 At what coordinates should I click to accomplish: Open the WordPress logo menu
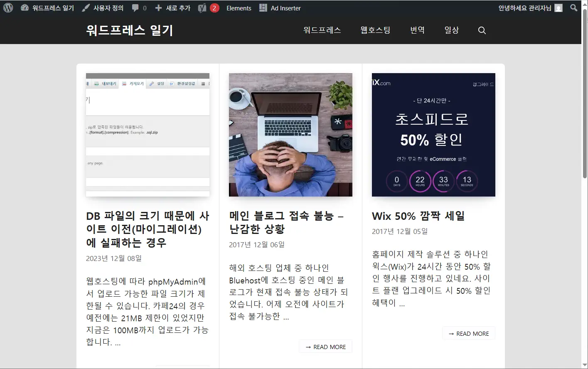(x=8, y=8)
